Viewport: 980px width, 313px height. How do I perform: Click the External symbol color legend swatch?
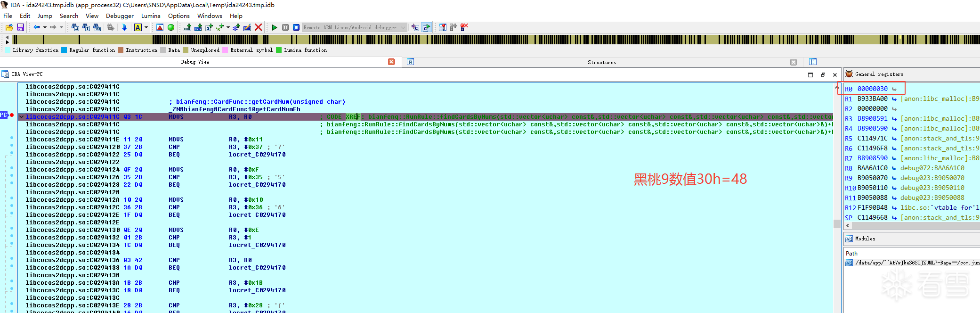(226, 50)
